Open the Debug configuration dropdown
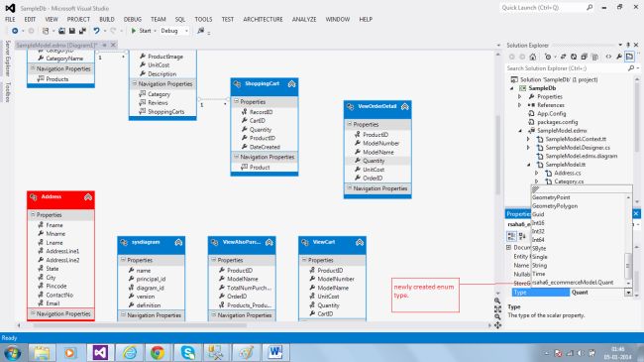This screenshot has width=644, height=362. pos(186,31)
